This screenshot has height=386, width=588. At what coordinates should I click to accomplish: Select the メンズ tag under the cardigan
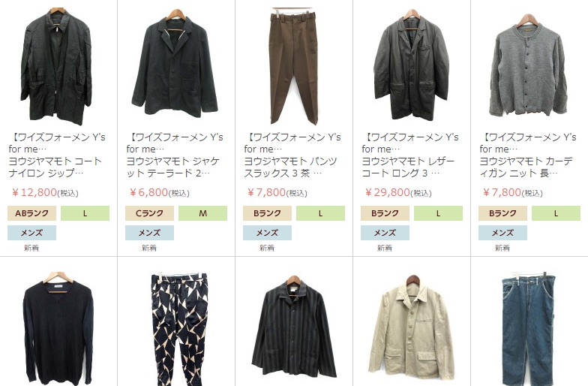502,233
